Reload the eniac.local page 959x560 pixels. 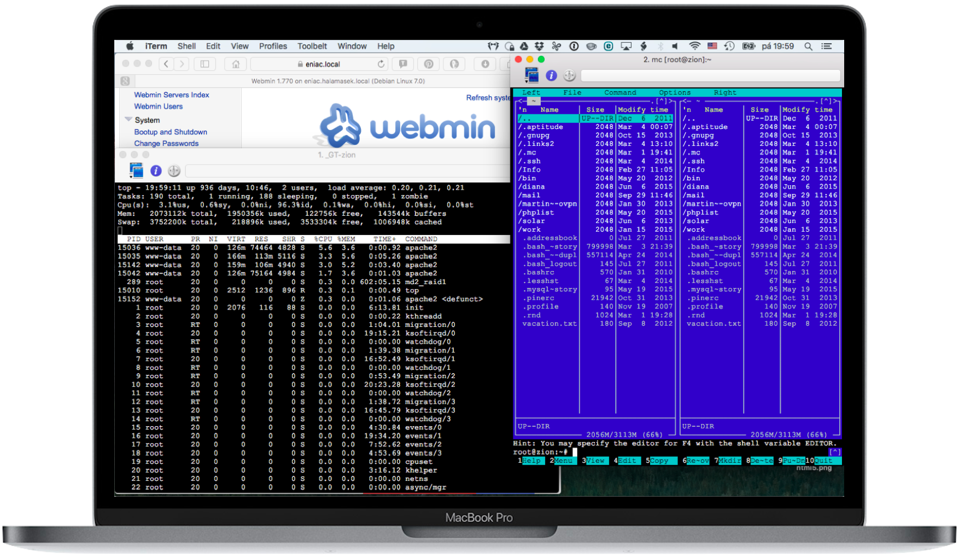(381, 64)
